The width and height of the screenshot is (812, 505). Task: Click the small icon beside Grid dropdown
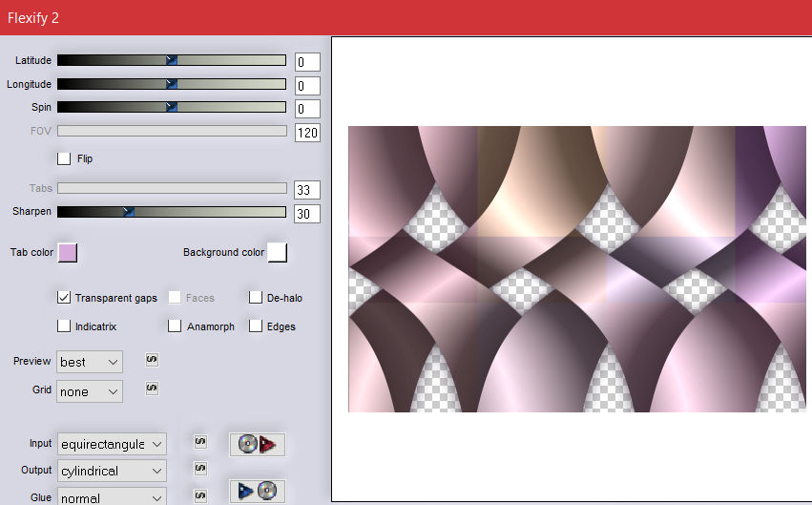pos(152,389)
